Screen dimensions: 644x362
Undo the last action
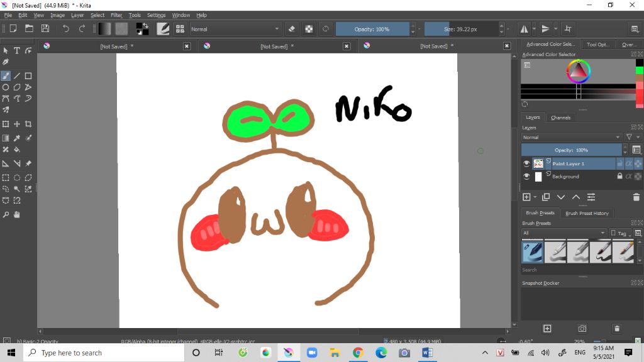(65, 29)
